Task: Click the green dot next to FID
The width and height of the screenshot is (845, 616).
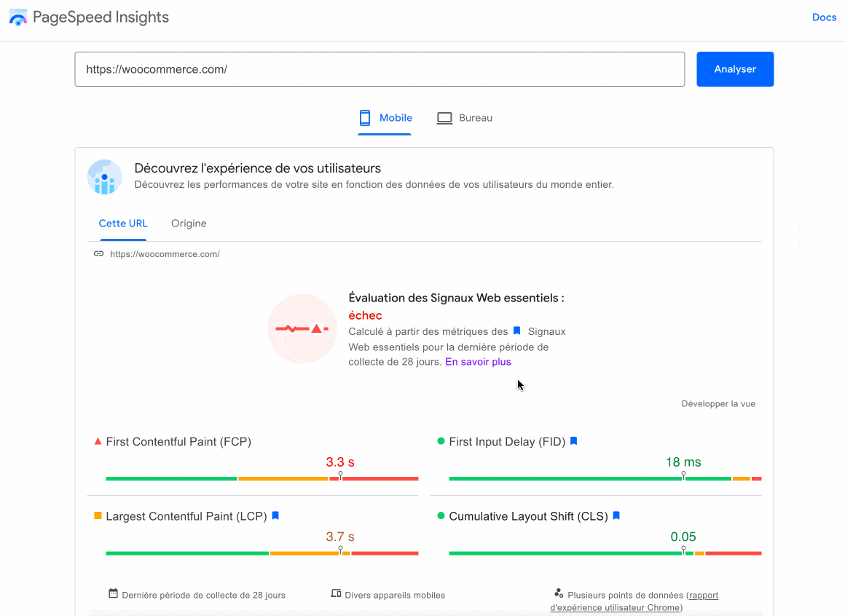Action: coord(441,441)
